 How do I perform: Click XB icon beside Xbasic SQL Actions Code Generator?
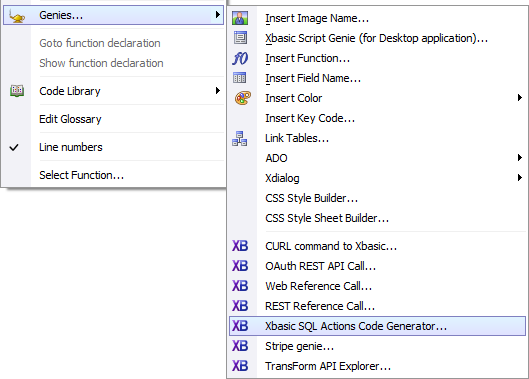(x=240, y=326)
